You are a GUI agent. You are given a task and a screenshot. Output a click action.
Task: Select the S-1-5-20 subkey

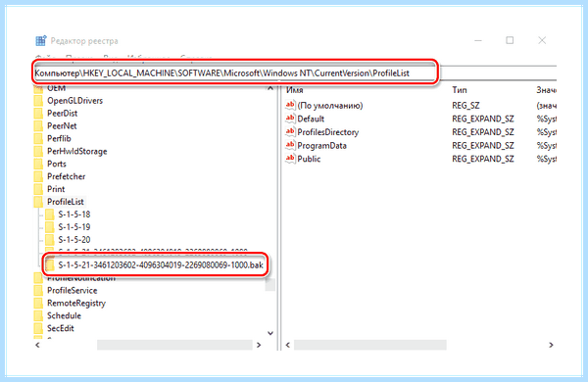tap(74, 240)
